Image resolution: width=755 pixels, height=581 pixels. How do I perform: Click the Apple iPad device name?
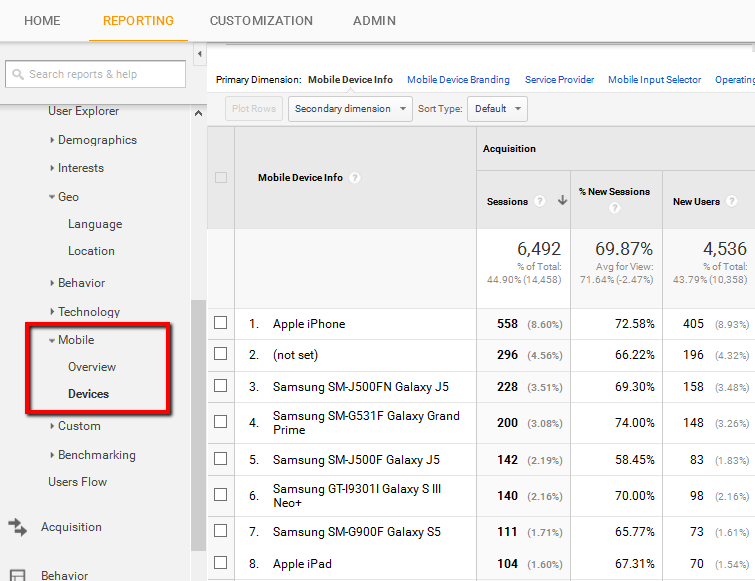[x=302, y=564]
